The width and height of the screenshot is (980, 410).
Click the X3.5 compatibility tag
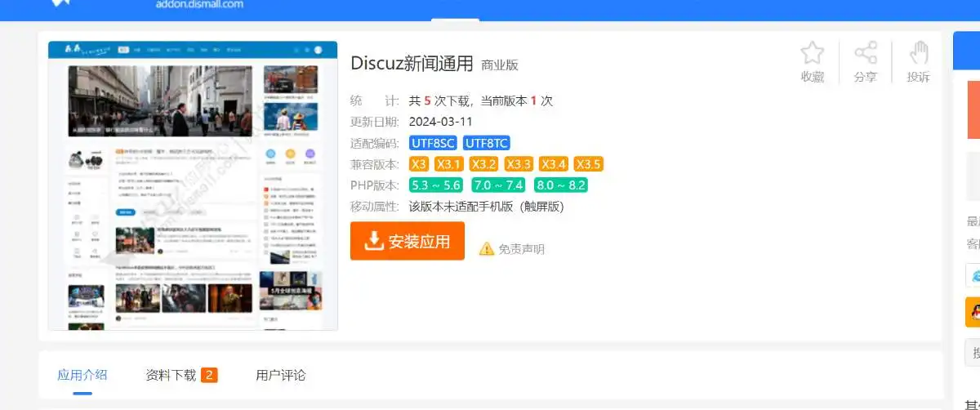click(589, 164)
